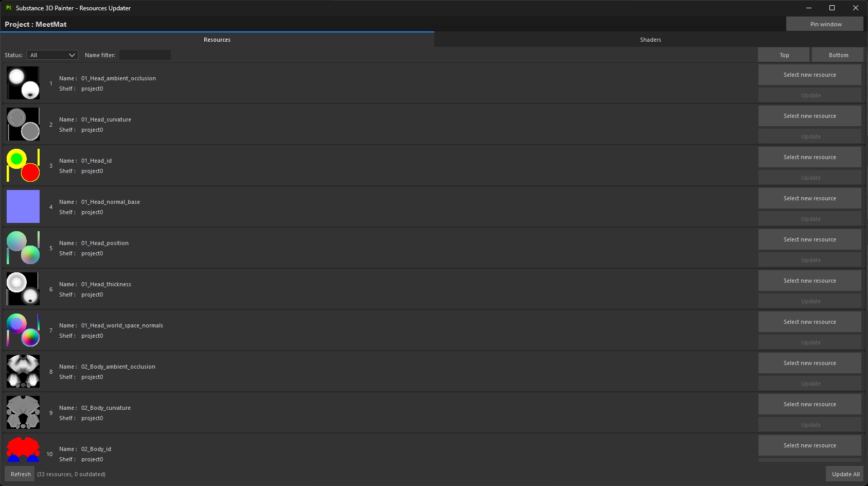Click the 01_Head_ambient_occlusion texture thumbnail
The height and width of the screenshot is (486, 868).
tap(23, 83)
